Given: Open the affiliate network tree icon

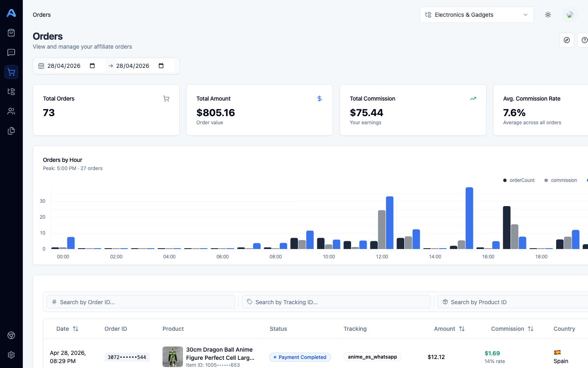Looking at the screenshot, I should click(x=11, y=91).
